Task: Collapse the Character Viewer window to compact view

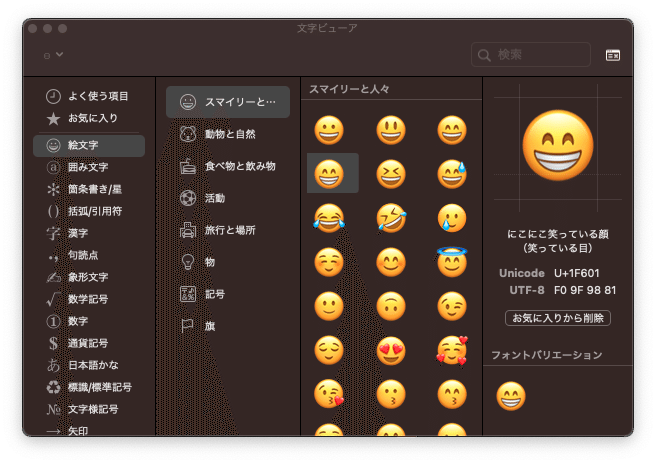Action: [612, 55]
